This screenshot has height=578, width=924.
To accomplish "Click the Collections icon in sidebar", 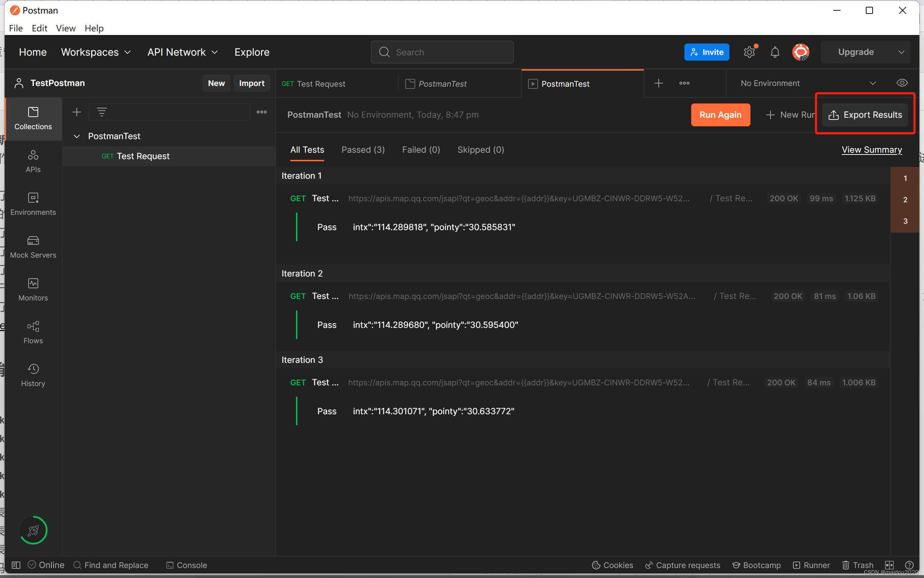I will click(x=32, y=118).
